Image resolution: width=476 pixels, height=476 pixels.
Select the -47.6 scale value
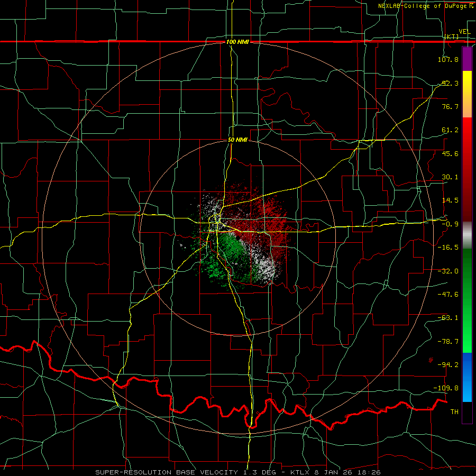(x=448, y=295)
